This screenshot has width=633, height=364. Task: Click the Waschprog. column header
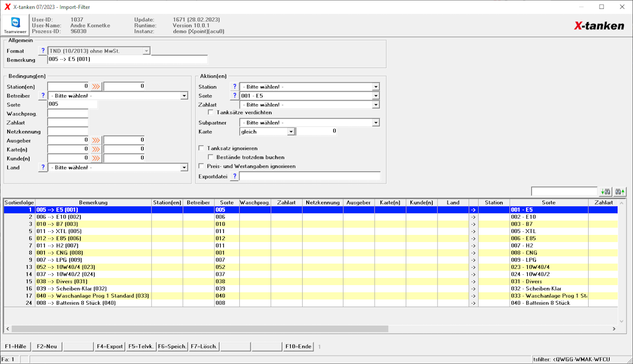point(255,203)
